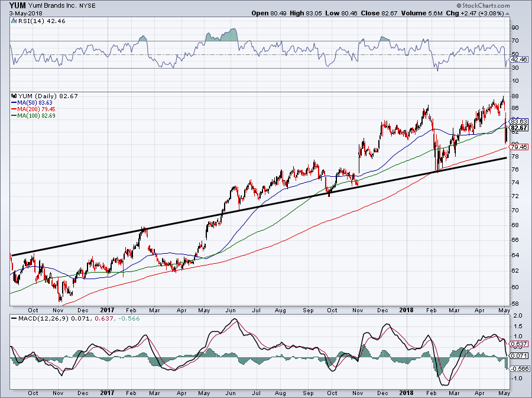Click the RSI area icon beside RSI(14)

(x=14, y=21)
